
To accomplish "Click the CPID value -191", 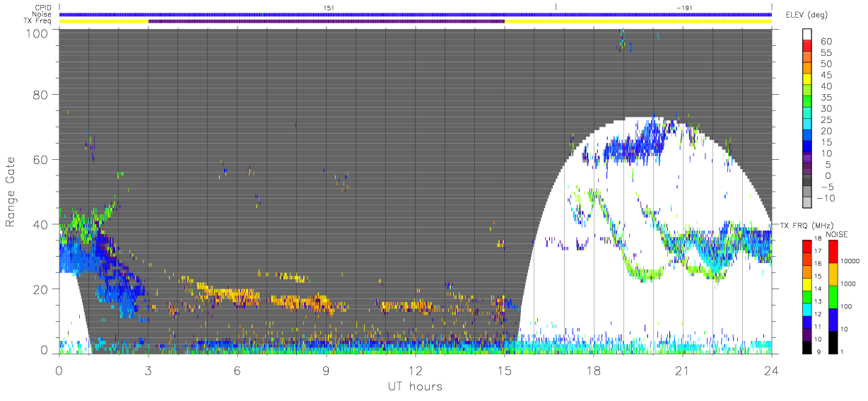I will point(684,7).
